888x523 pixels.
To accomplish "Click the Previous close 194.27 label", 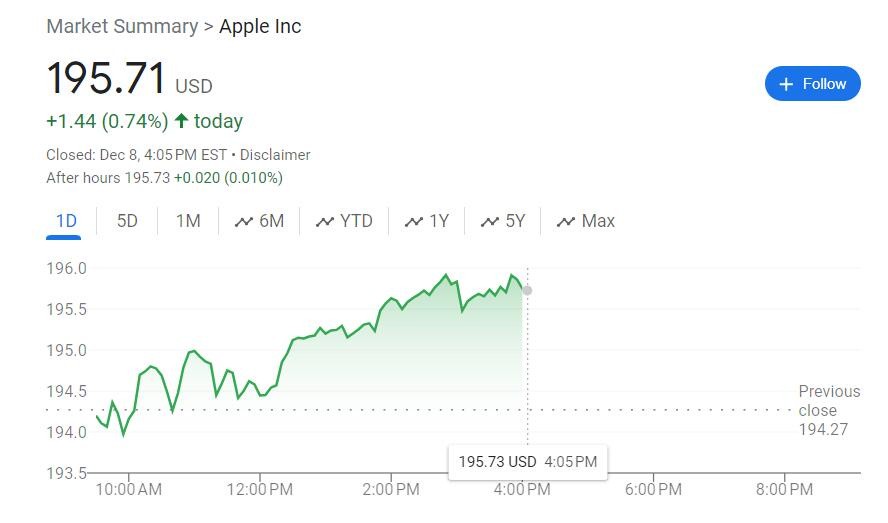I will coord(829,410).
